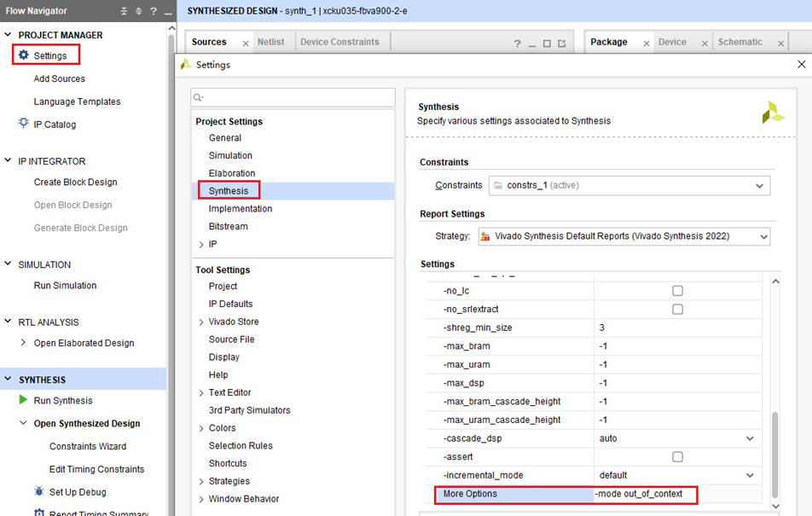Click the green Run Synthesis play icon
Viewport: 812px width, 516px height.
coord(23,400)
